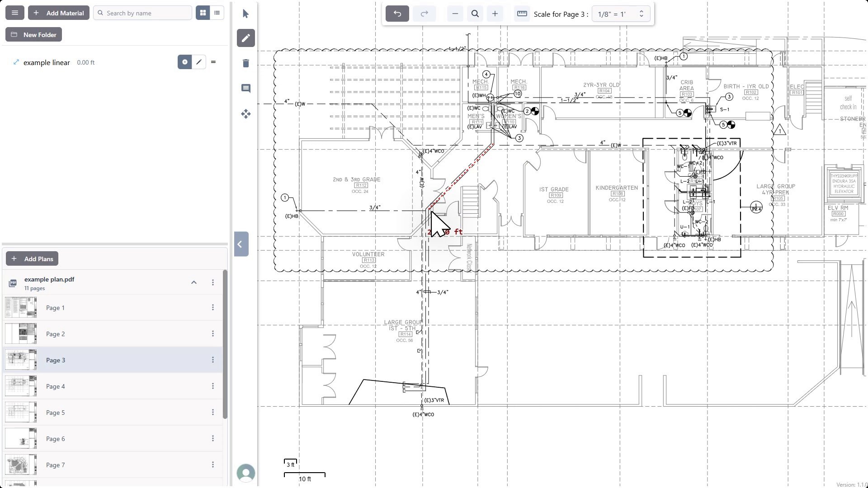Image resolution: width=868 pixels, height=488 pixels.
Task: Edit example linear with pencil icon
Action: [199, 62]
